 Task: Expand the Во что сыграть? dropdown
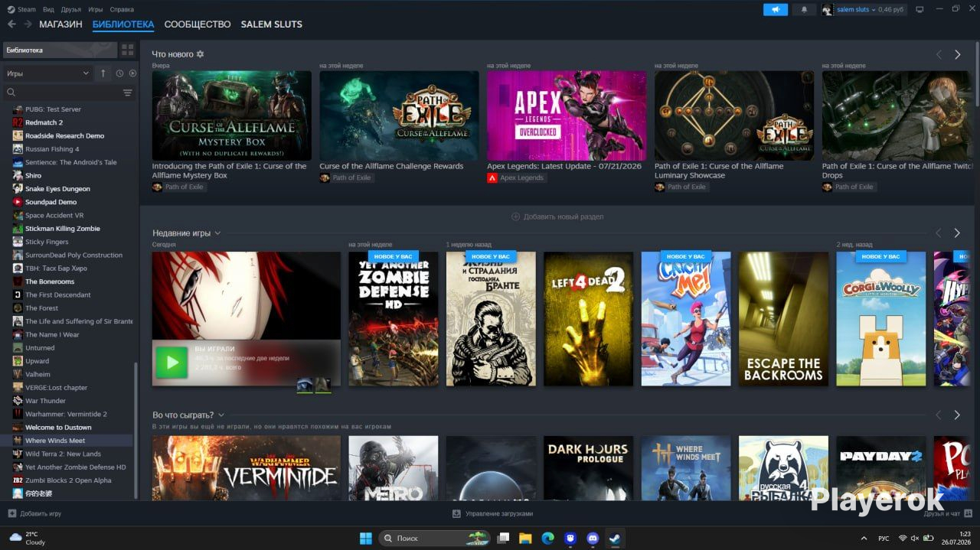221,415
